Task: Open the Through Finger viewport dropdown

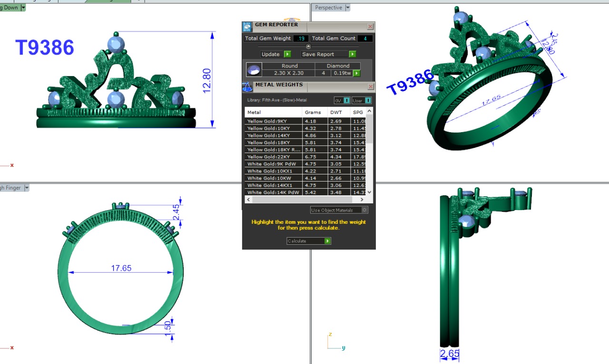Action: tap(27, 188)
